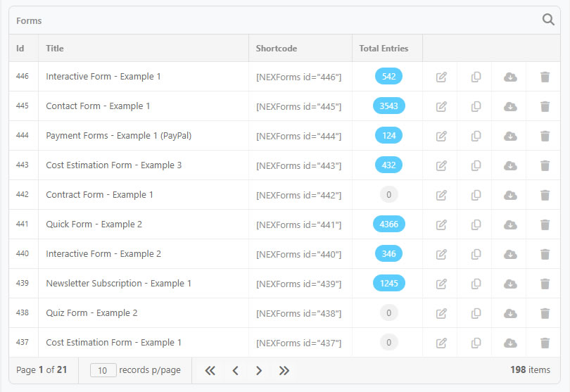Export the Payment Forms PayPal form

(x=510, y=136)
